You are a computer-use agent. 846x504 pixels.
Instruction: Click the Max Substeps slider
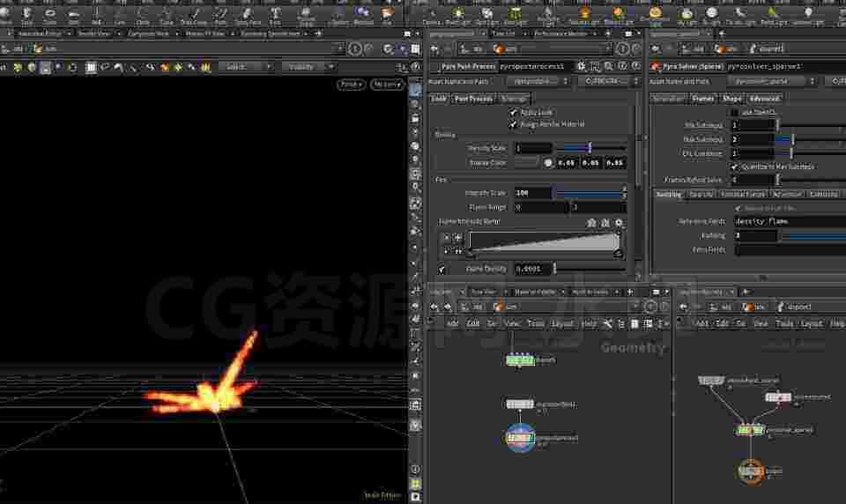tap(812, 139)
